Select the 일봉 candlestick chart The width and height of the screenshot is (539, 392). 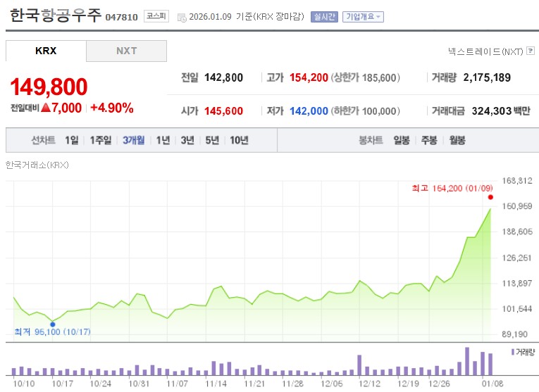[x=402, y=140]
